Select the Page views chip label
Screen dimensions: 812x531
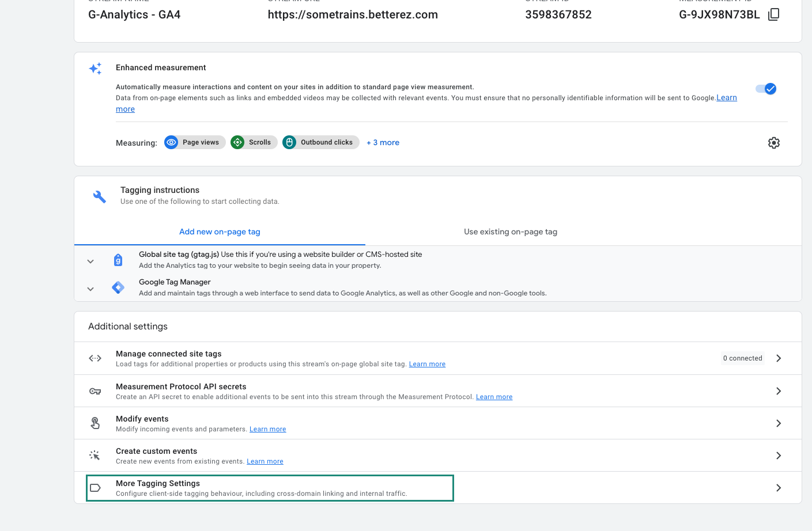[x=201, y=142]
